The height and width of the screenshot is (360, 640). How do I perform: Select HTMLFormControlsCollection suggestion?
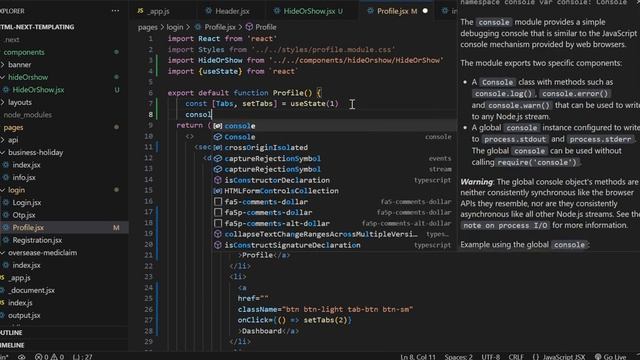click(334, 191)
